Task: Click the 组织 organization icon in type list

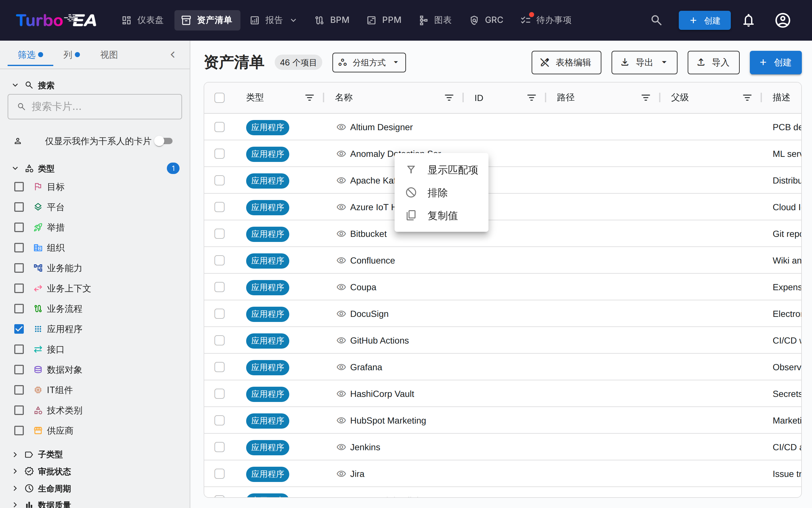Action: [38, 248]
